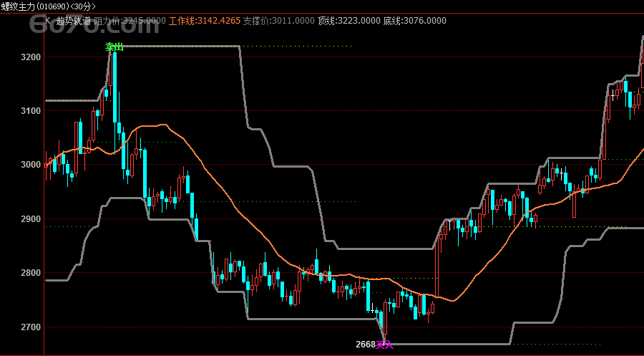Viewport: 644px width, 356px height.
Task: Click the 2700 price axis label
Action: (31, 327)
